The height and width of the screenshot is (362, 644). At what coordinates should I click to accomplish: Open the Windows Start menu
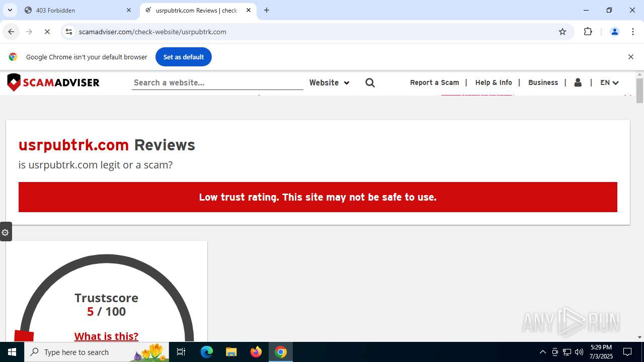(12, 352)
